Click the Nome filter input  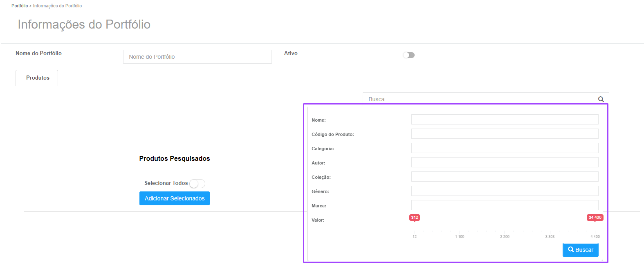[x=505, y=119]
